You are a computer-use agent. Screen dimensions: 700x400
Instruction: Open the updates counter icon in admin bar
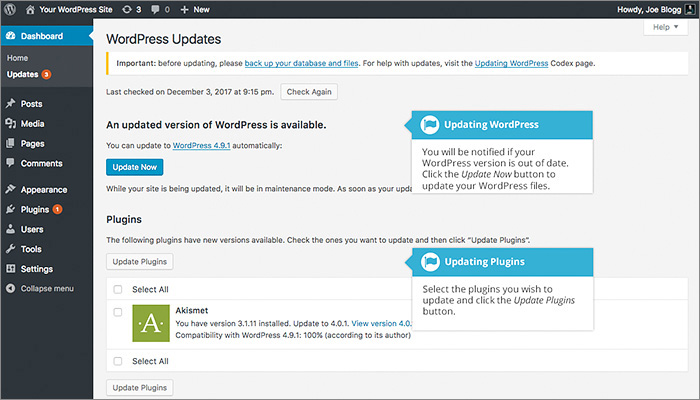pyautogui.click(x=127, y=9)
